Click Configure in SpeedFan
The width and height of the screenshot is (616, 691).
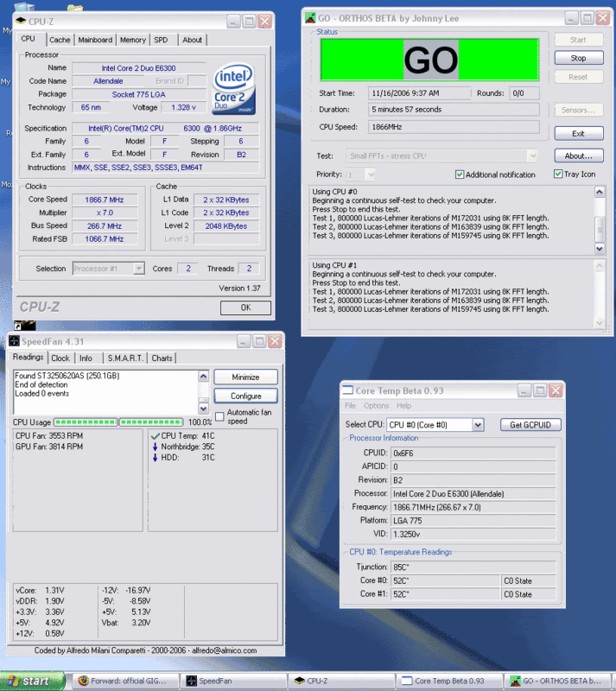coord(245,396)
